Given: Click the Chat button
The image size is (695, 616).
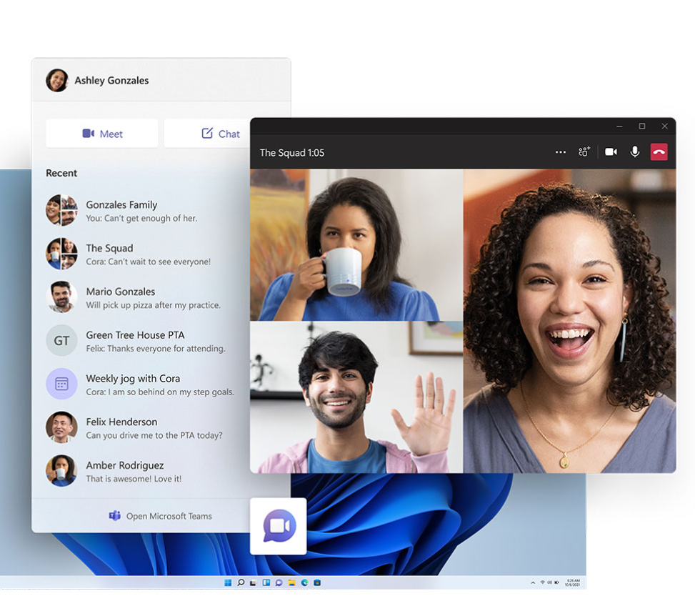Looking at the screenshot, I should click(x=220, y=134).
